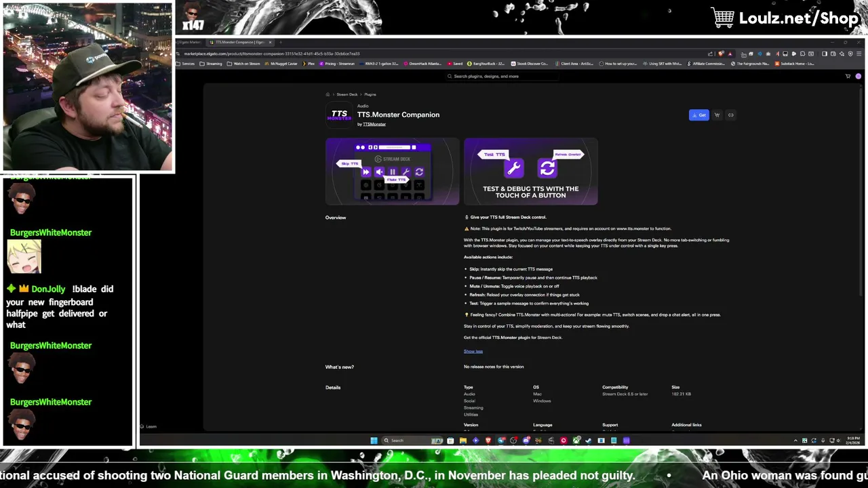Open Streaming bookmark folder
868x488 pixels.
tap(211, 64)
